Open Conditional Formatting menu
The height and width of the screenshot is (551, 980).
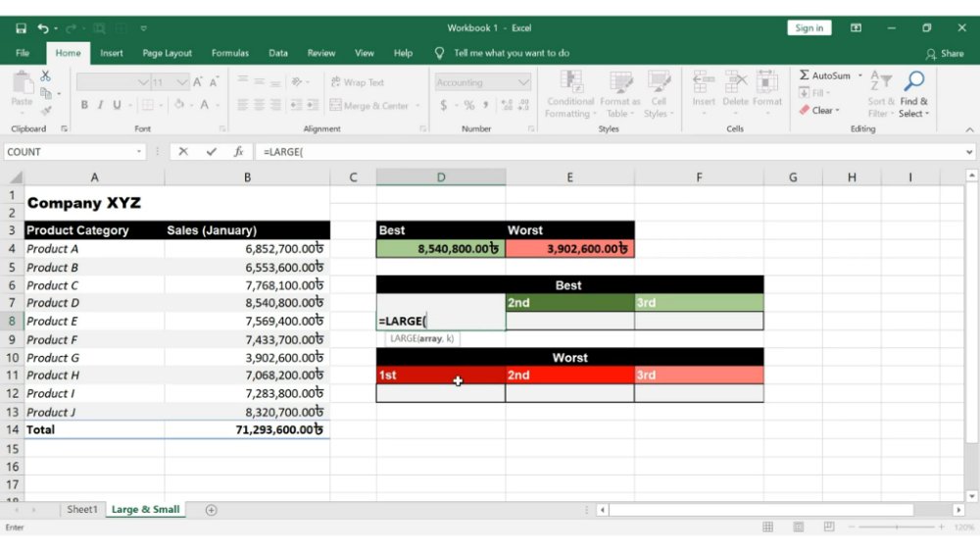(x=570, y=94)
